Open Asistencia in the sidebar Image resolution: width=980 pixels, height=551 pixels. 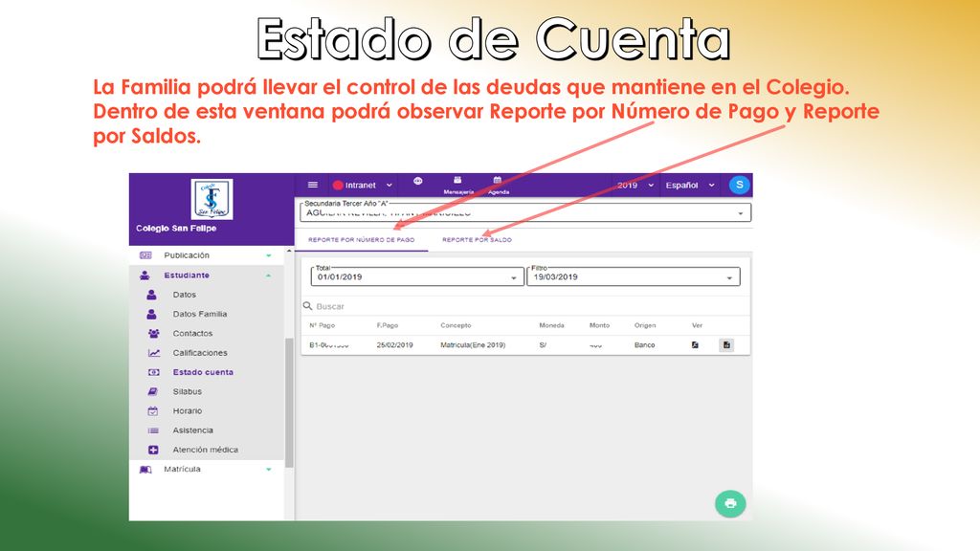[x=193, y=430]
